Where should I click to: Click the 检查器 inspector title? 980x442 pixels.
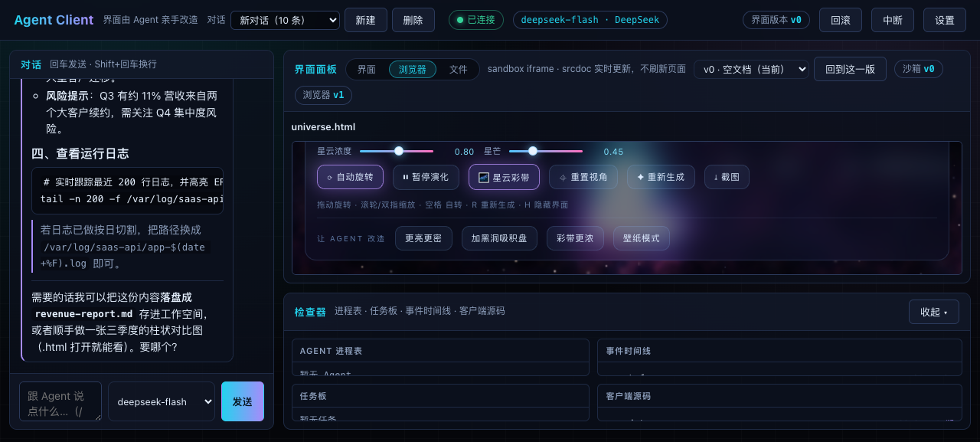point(309,312)
